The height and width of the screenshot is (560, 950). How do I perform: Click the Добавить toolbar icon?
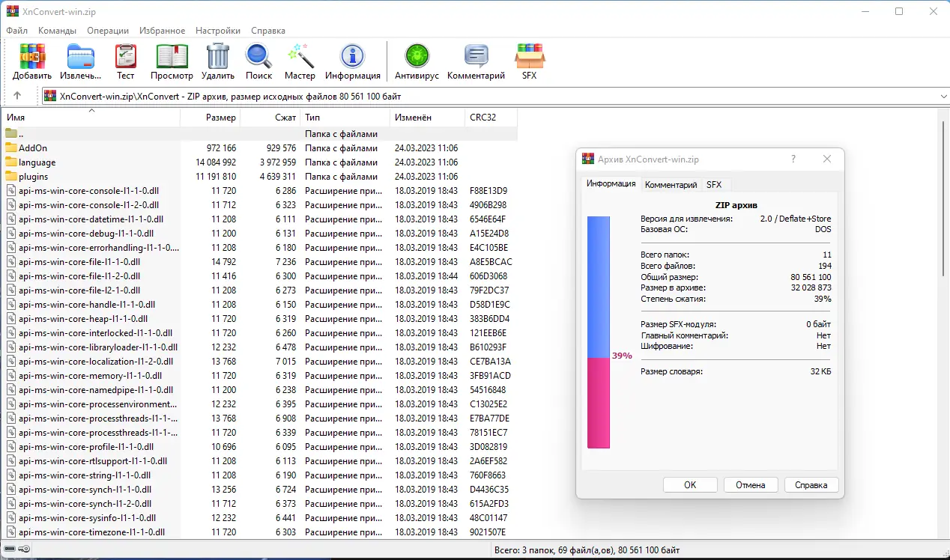pyautogui.click(x=32, y=57)
